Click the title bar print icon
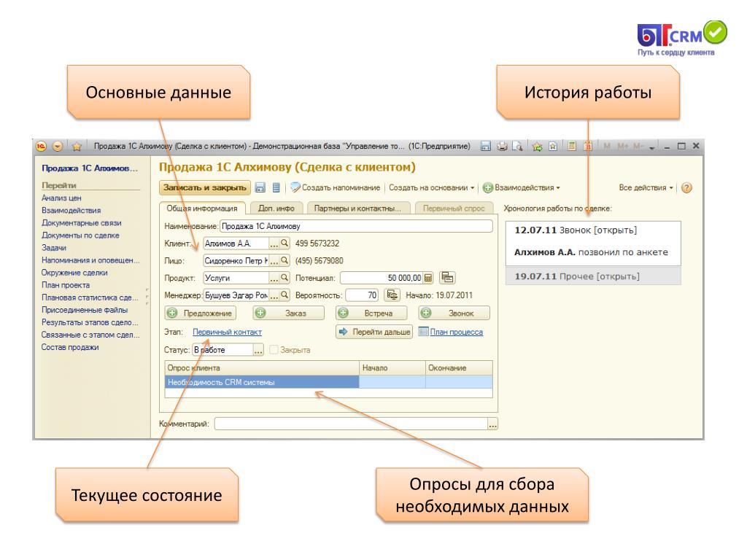This screenshot has width=747, height=560. (502, 146)
